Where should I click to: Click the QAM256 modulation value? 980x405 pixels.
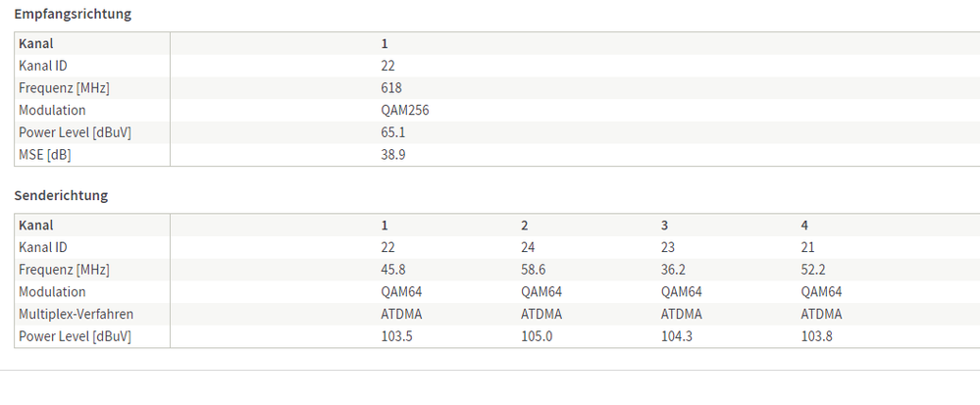(404, 111)
